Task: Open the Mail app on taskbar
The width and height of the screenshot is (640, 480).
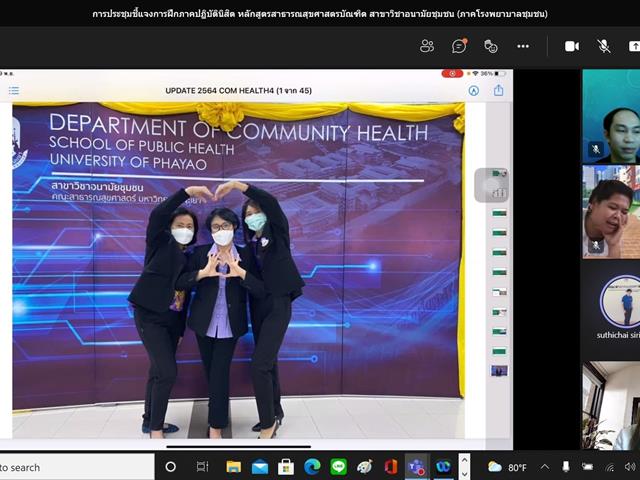Action: (260, 467)
